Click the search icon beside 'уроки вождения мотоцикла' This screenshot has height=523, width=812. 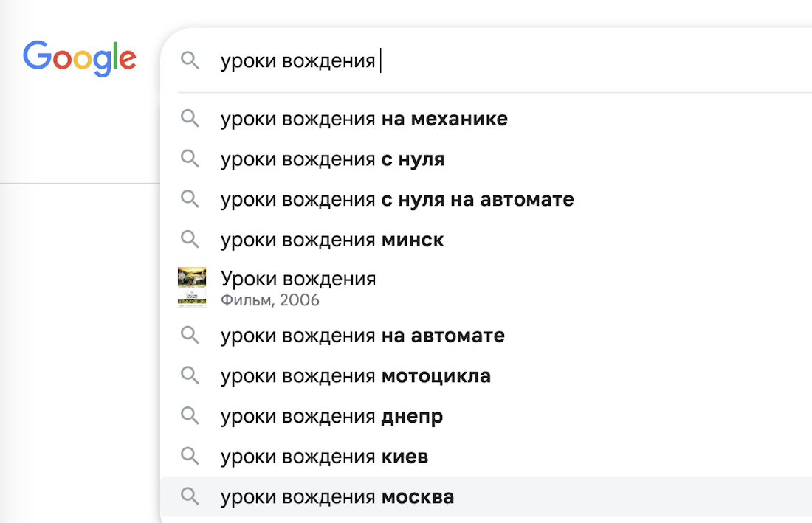pyautogui.click(x=190, y=375)
